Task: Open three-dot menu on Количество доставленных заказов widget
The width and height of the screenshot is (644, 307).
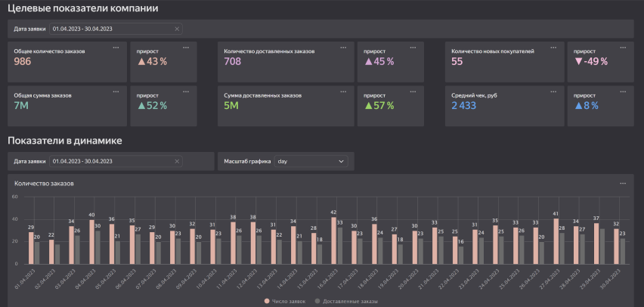Action: (343, 48)
